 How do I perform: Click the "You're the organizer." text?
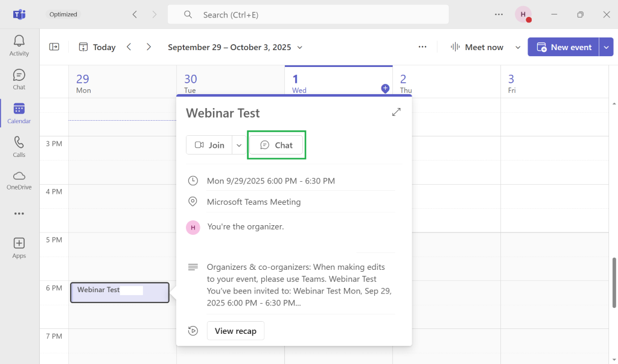(x=246, y=227)
